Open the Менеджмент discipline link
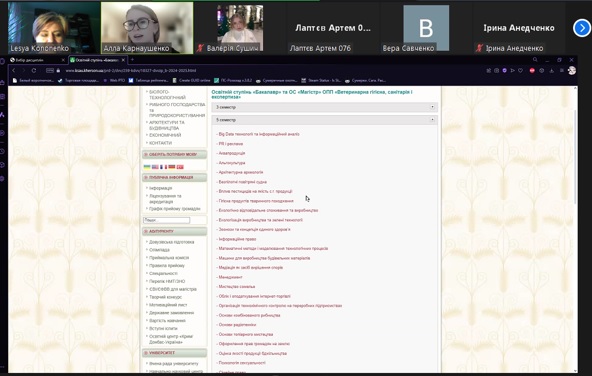 pyautogui.click(x=230, y=277)
